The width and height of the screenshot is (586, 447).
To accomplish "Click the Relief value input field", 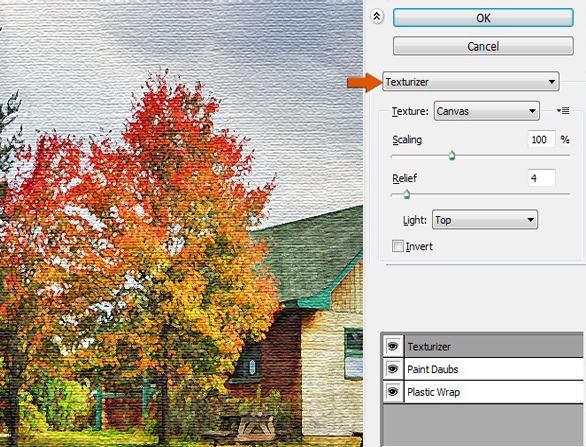I will click(542, 178).
